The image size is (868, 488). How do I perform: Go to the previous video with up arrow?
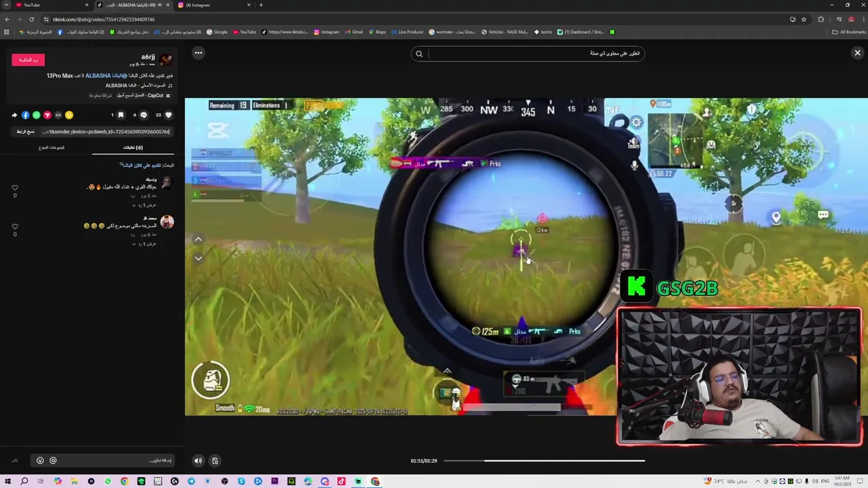tap(198, 239)
